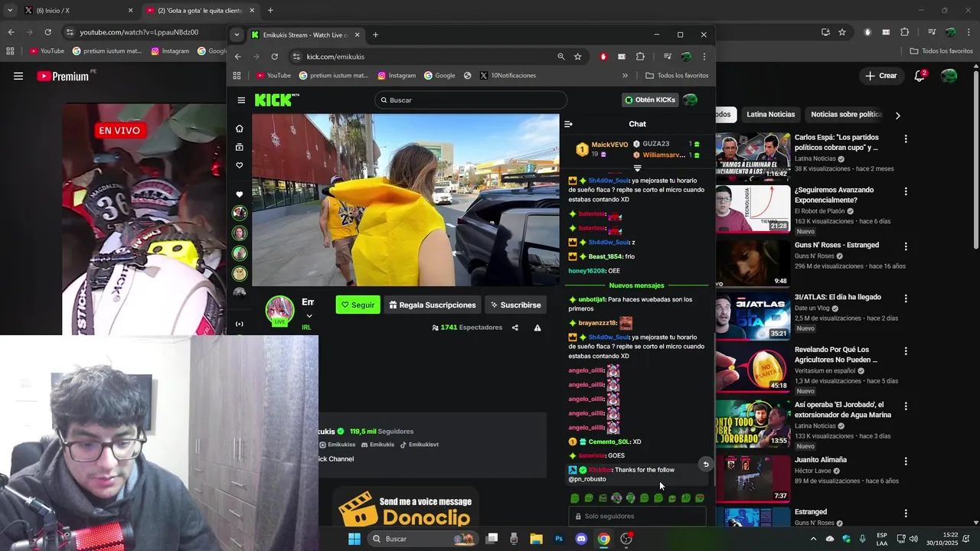Open YouTube notifications bell
This screenshot has height=551, width=980.
pos(920,76)
